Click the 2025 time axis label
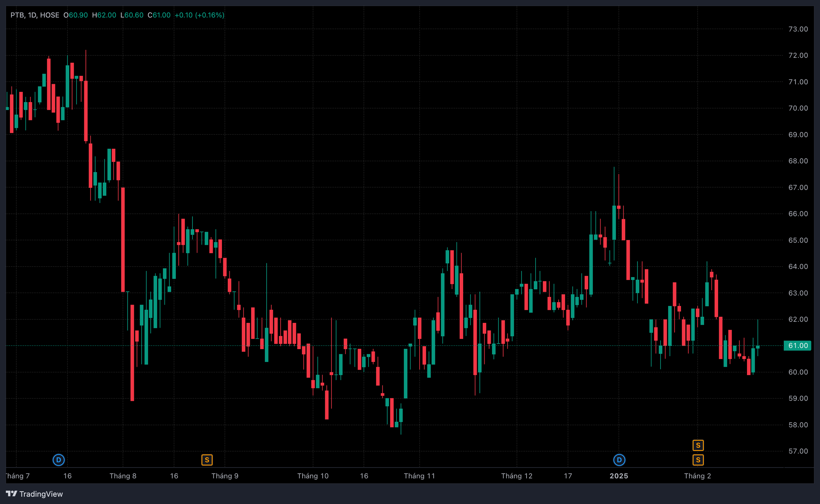The height and width of the screenshot is (504, 820). 619,476
